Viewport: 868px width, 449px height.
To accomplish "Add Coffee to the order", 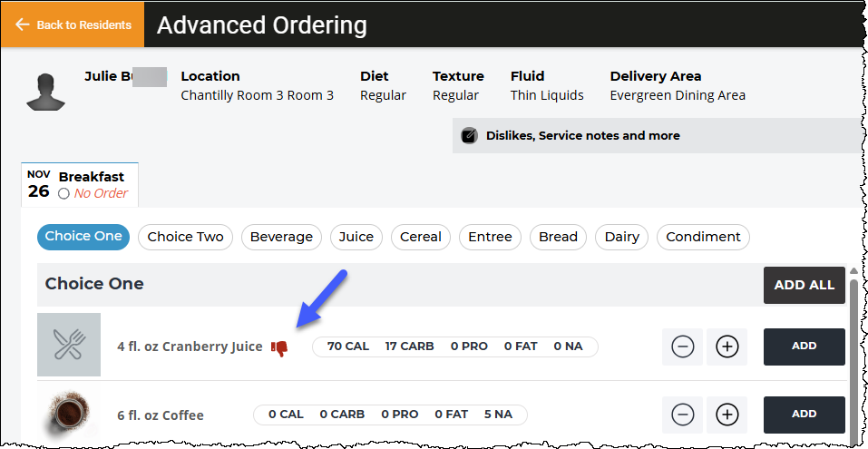I will coord(805,415).
